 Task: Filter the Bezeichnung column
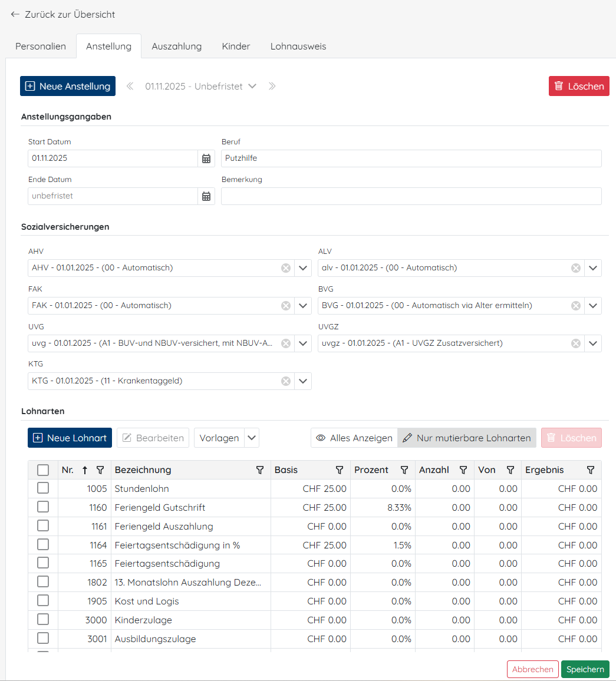(260, 470)
